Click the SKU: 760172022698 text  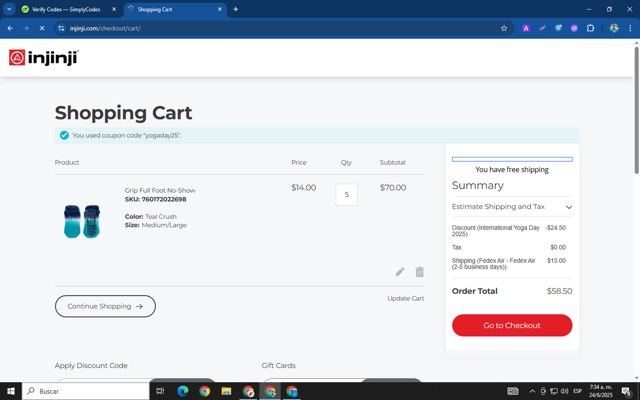click(x=156, y=199)
